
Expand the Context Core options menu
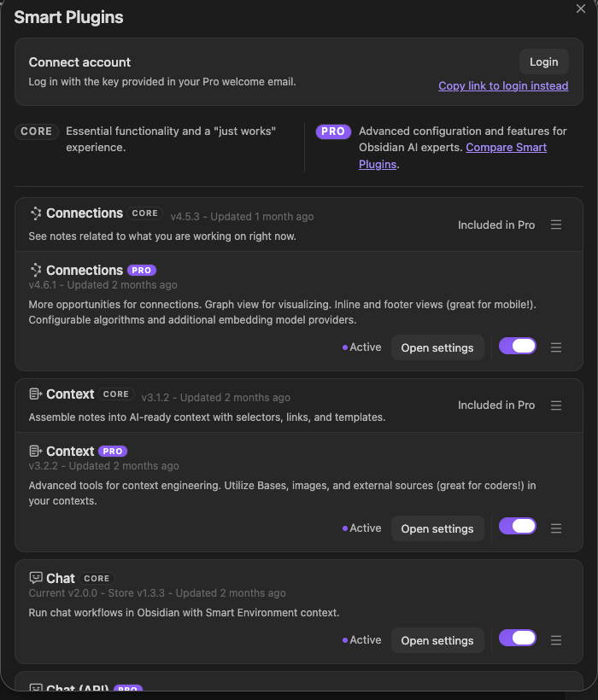(x=556, y=405)
